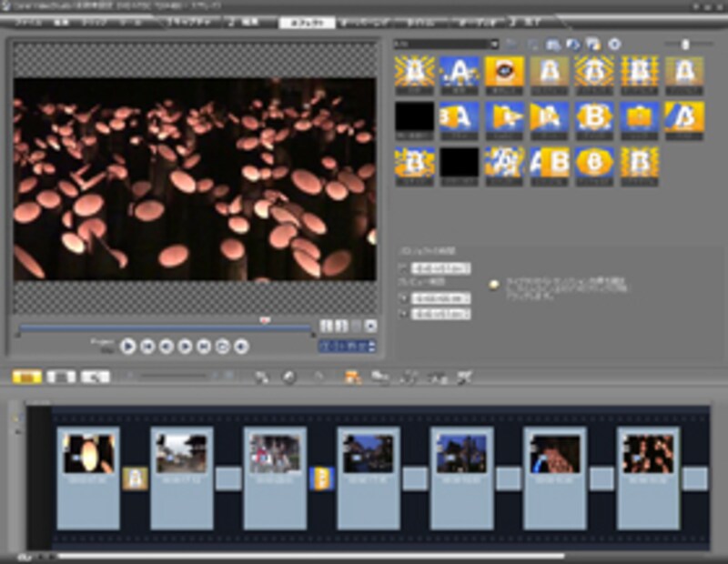The height and width of the screenshot is (564, 728).
Task: Switch to Timeline view mode
Action: (x=60, y=376)
